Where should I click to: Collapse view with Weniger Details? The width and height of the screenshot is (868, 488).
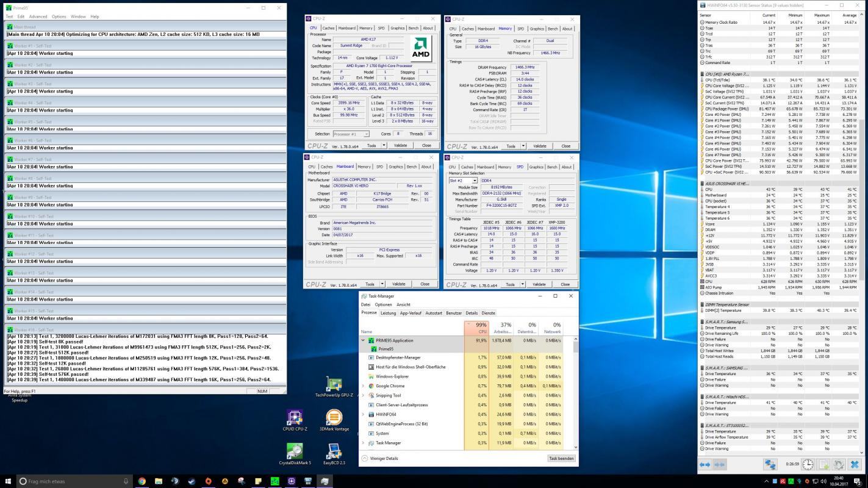379,458
